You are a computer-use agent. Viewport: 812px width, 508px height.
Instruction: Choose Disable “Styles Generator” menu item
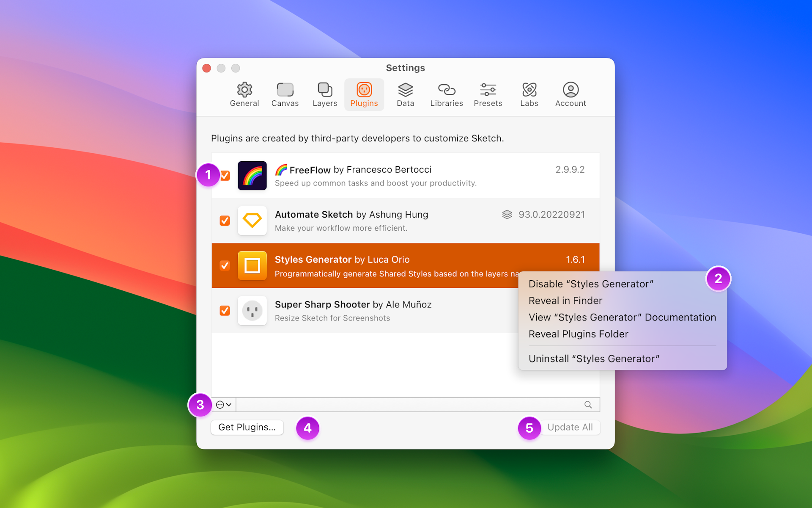click(x=623, y=284)
